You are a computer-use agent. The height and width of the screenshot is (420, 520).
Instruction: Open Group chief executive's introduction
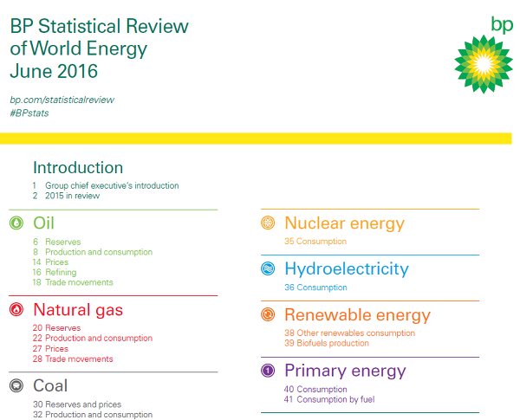(111, 185)
